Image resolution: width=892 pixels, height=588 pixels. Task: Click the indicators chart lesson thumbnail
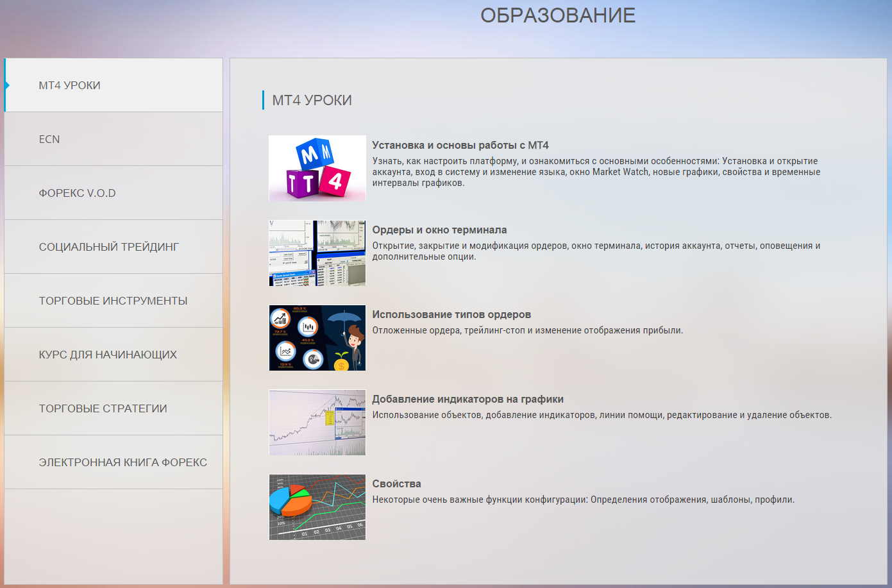tap(317, 422)
